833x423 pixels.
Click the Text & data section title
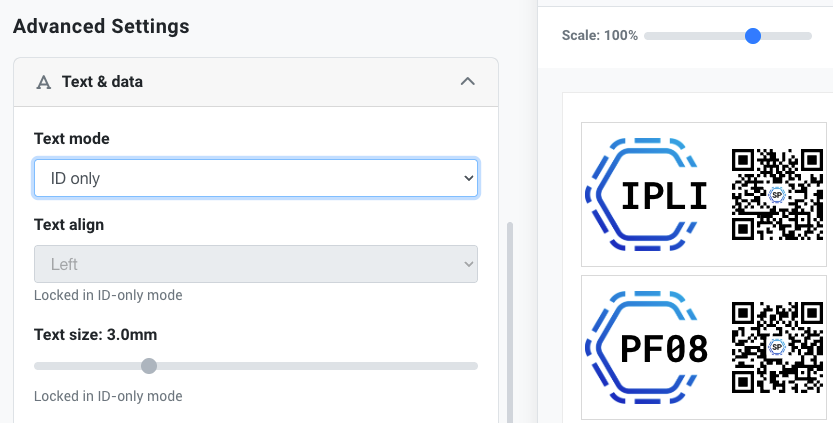point(103,82)
